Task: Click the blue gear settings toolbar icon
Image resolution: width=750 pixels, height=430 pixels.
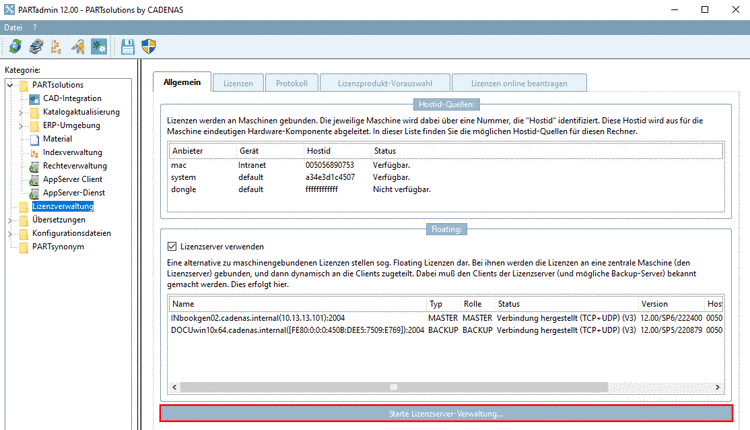Action: point(99,46)
